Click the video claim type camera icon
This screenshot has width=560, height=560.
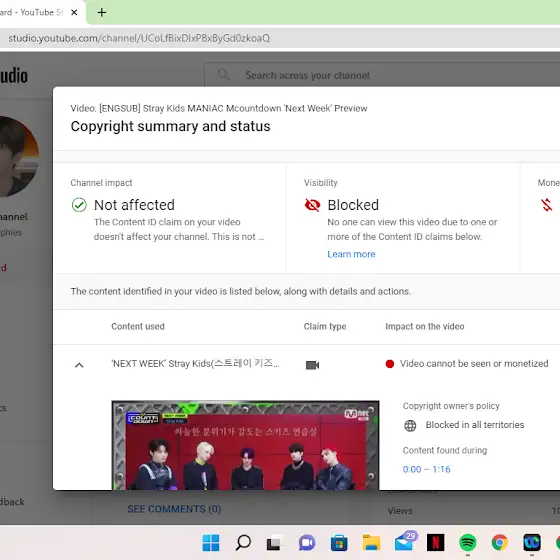312,365
